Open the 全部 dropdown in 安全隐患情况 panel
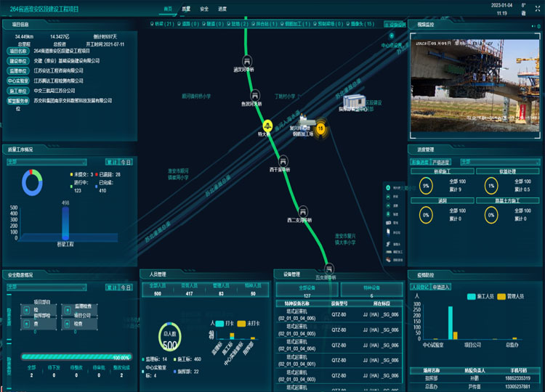Viewport: 545px width, 392px height. coord(47,287)
